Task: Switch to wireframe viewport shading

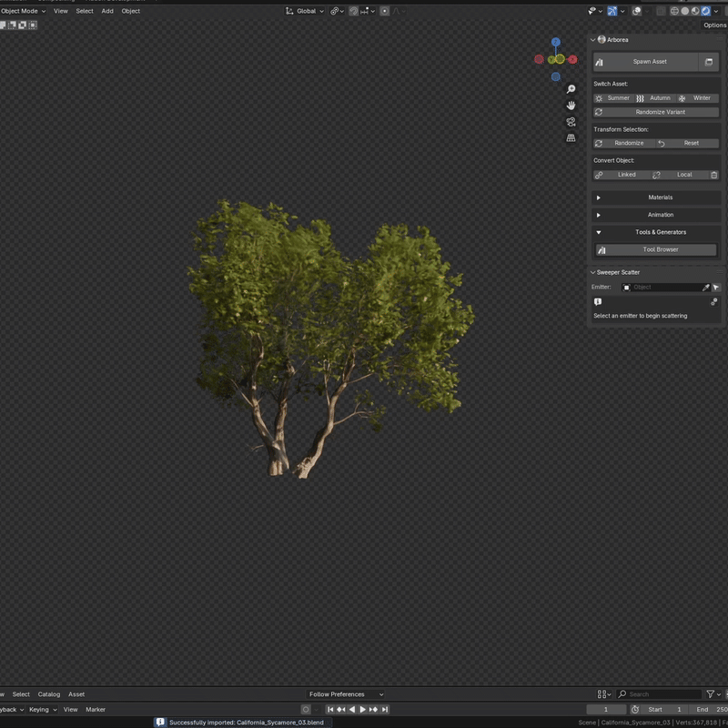Action: (x=674, y=11)
